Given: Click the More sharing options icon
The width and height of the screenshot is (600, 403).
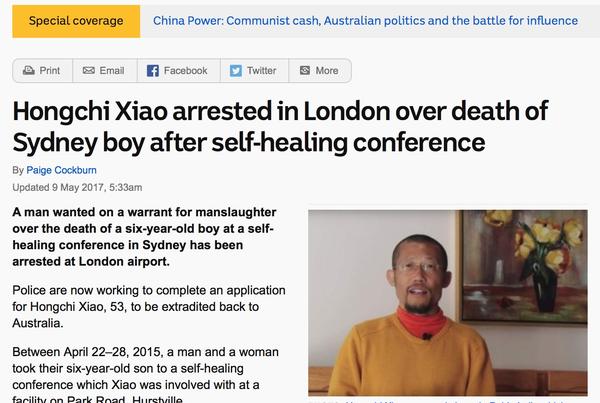Looking at the screenshot, I should [x=305, y=70].
